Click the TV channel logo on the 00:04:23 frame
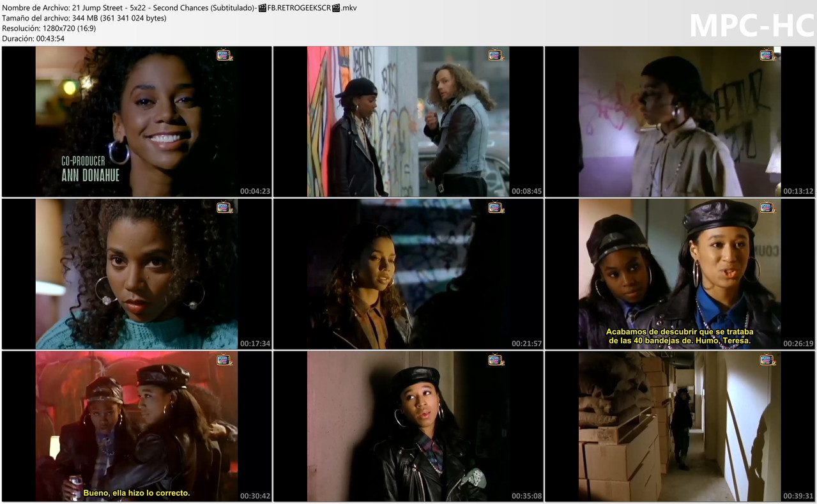 tap(224, 56)
